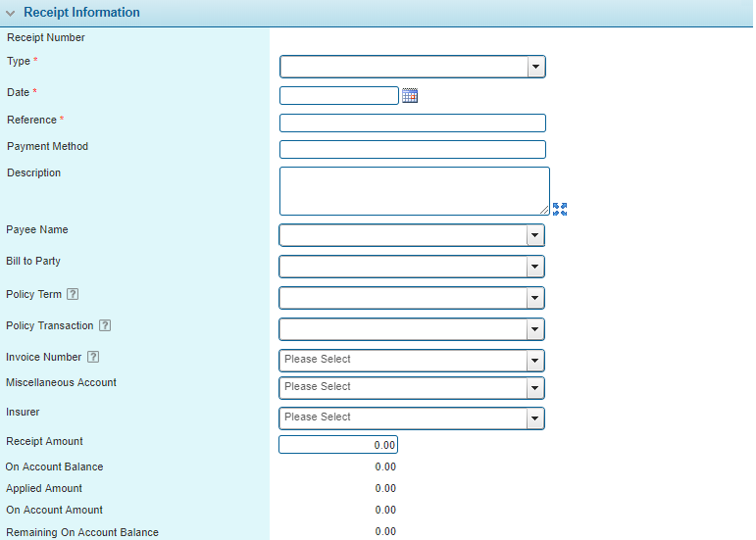Viewport: 756px width, 540px height.
Task: Open the calendar date picker icon
Action: pos(410,95)
